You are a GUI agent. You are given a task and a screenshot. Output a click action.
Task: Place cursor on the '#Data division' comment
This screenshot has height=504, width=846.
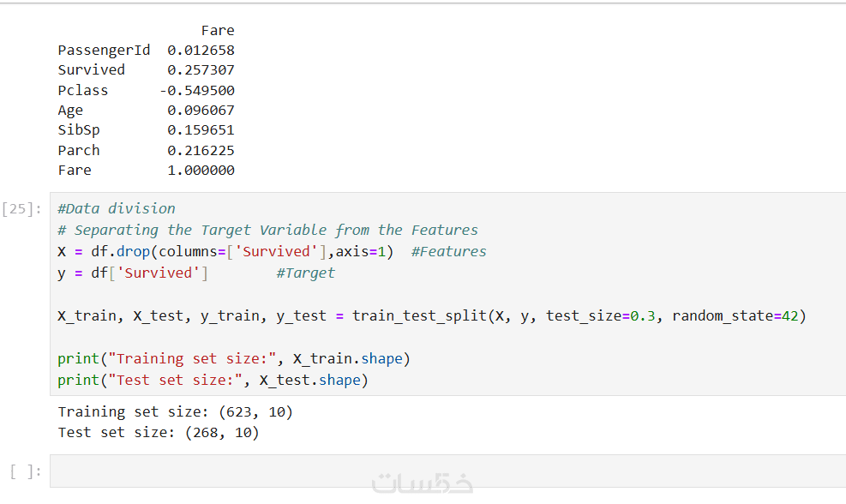pos(117,208)
